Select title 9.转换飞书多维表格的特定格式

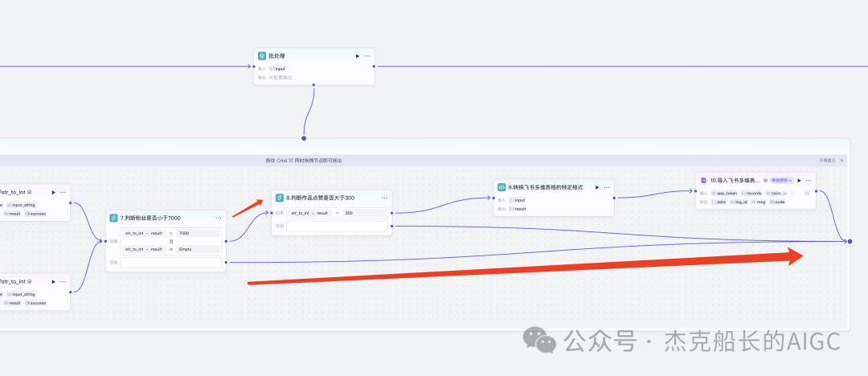[545, 187]
